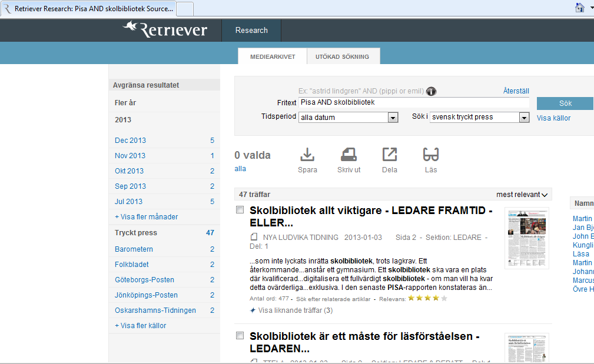Open the mest relevant sort dropdown
Screen dimensions: 594x364
point(522,195)
